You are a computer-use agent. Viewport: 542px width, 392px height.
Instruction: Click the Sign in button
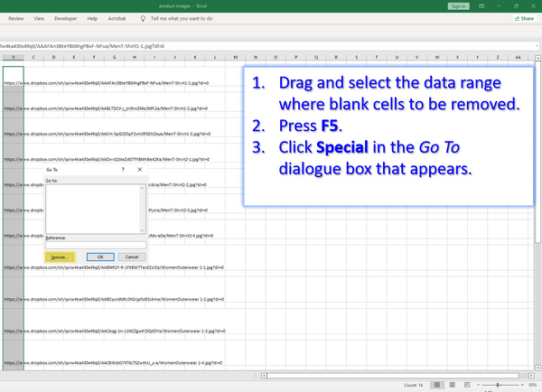click(458, 5)
